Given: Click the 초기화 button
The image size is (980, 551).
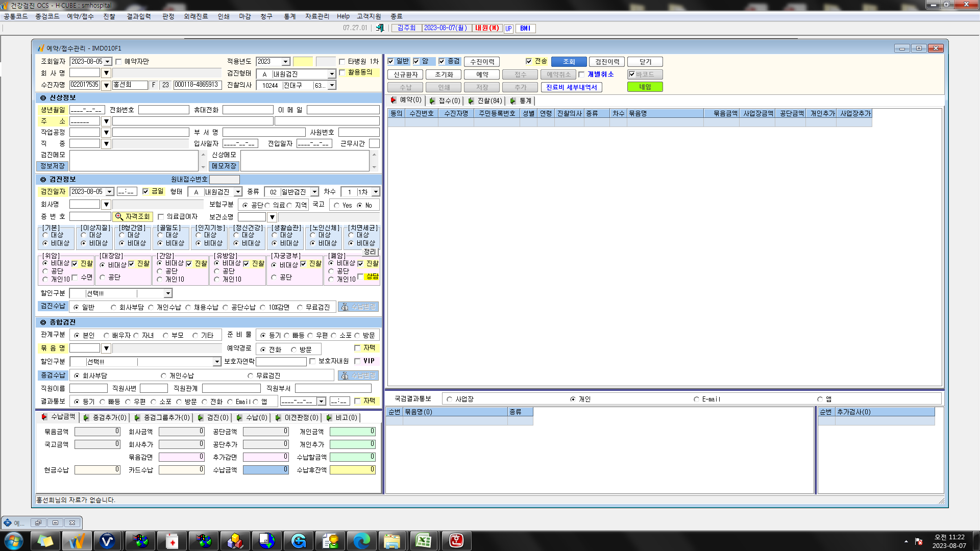Looking at the screenshot, I should 444,74.
